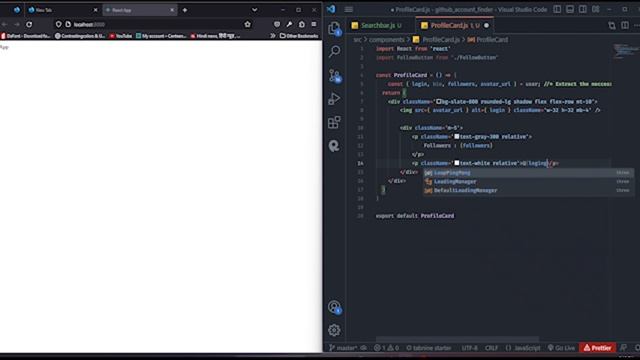Open the Source Control view
The image size is (640, 360).
tap(335, 76)
